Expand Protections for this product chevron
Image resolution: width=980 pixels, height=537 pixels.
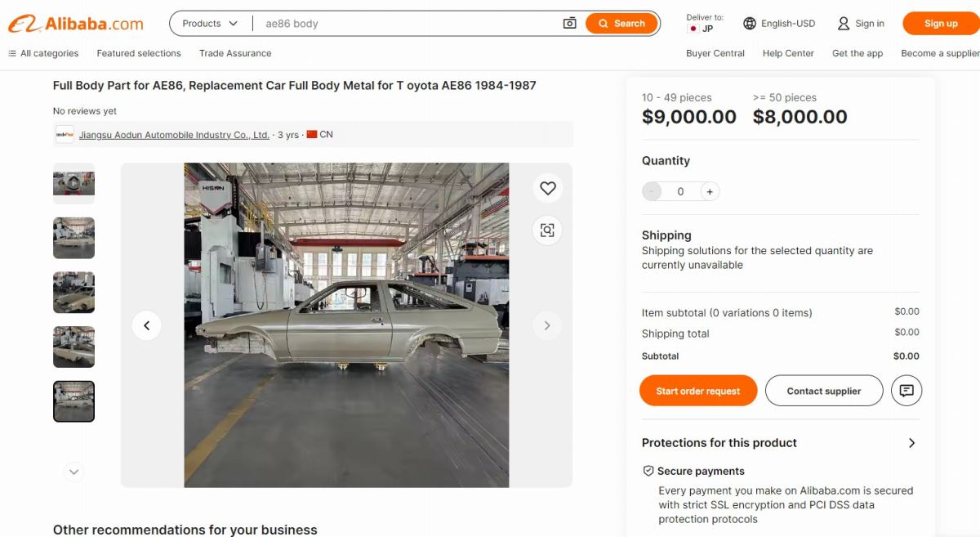(x=911, y=443)
